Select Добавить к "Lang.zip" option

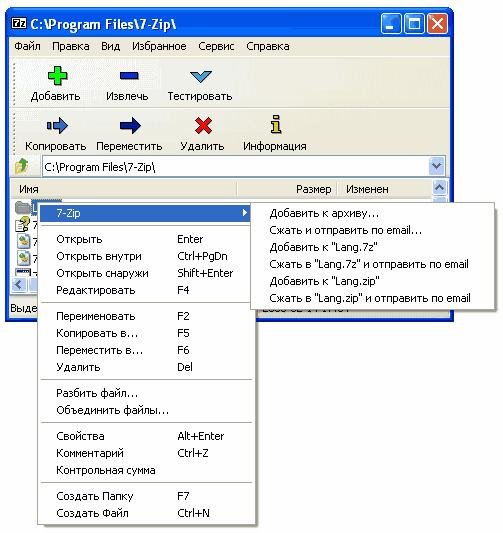[x=324, y=281]
